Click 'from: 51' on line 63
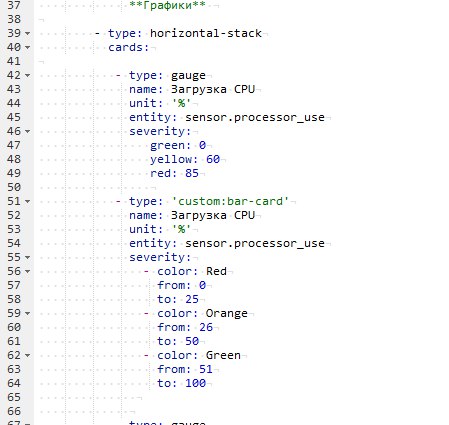The height and width of the screenshot is (425, 449). (x=185, y=369)
